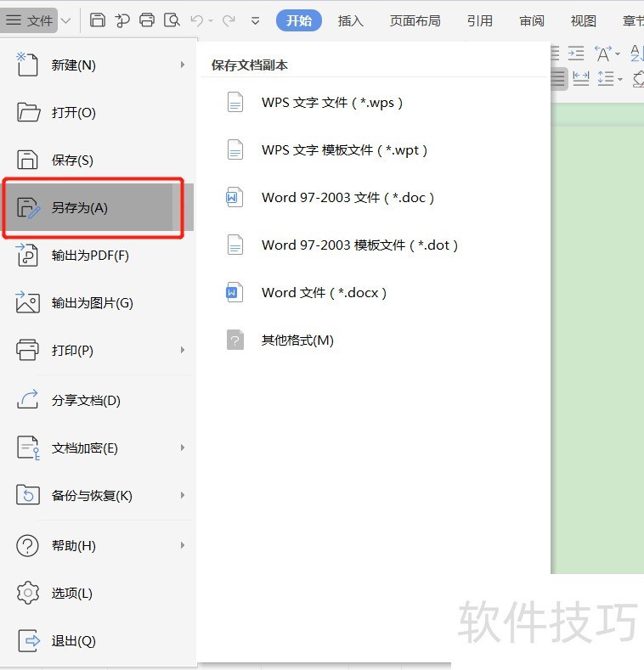The image size is (644, 670).
Task: Click the gear icon next to 选项
Action: tap(28, 593)
